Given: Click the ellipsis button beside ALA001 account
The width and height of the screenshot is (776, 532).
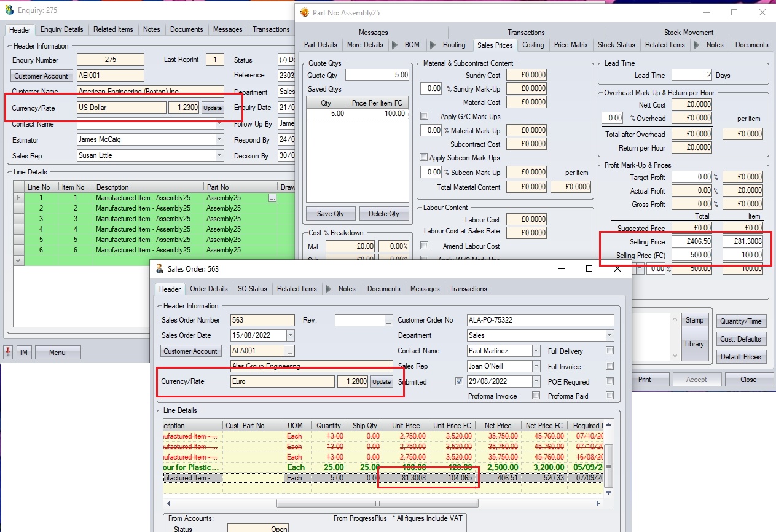Looking at the screenshot, I should point(289,351).
